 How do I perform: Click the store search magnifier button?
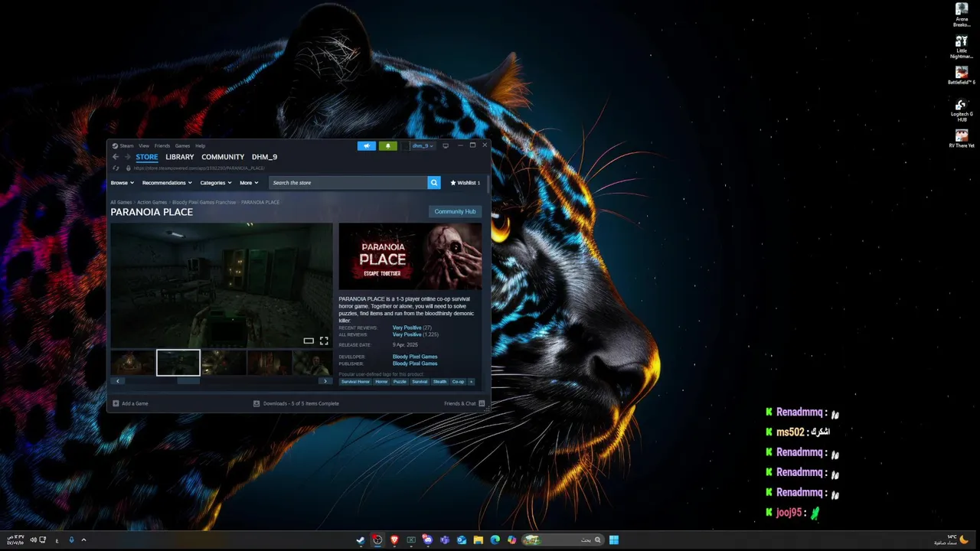[x=434, y=183]
